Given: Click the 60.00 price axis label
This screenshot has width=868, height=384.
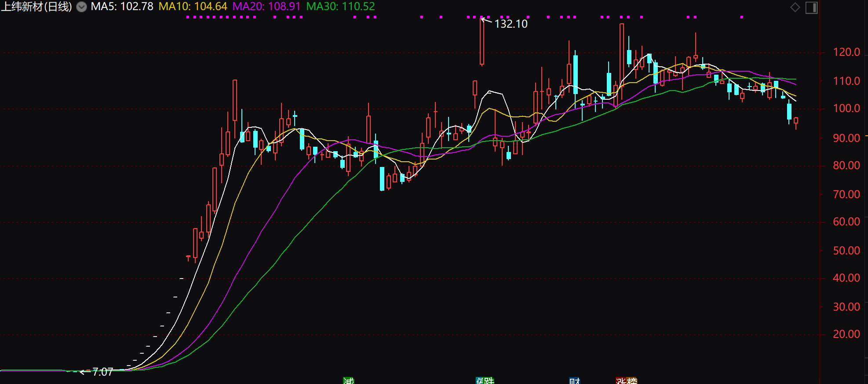Looking at the screenshot, I should [846, 221].
